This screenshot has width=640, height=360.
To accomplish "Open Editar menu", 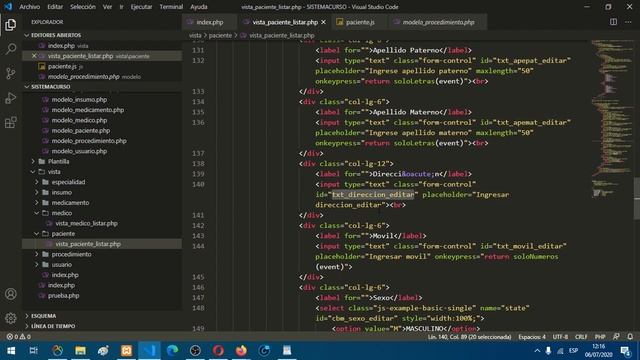I will 55,7.
